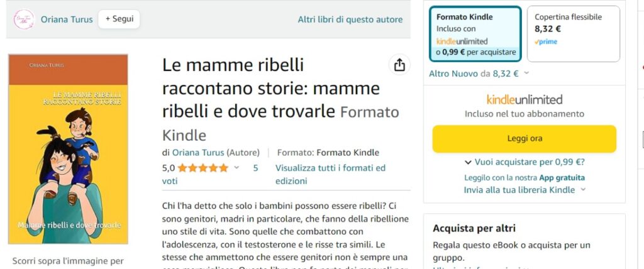Click the share icon beside the title
Viewport: 644px width, 269px height.
pos(399,65)
